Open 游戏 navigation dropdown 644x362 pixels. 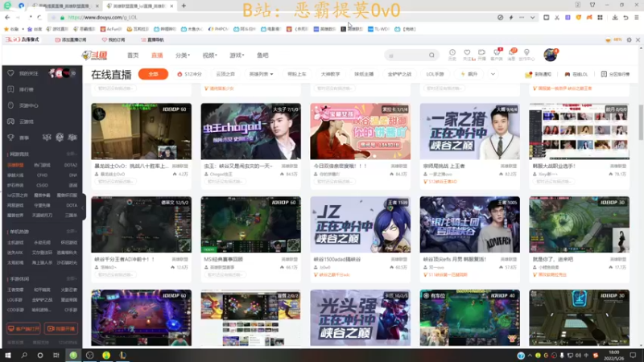[x=237, y=55]
